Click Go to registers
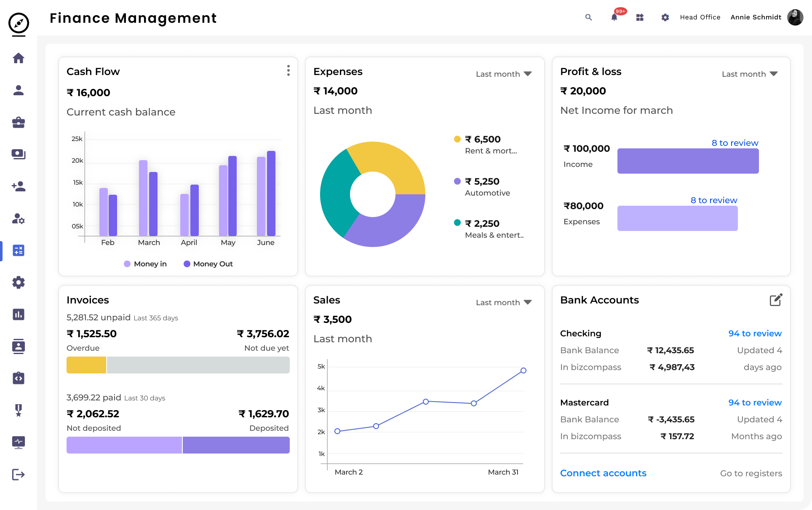 click(x=751, y=473)
